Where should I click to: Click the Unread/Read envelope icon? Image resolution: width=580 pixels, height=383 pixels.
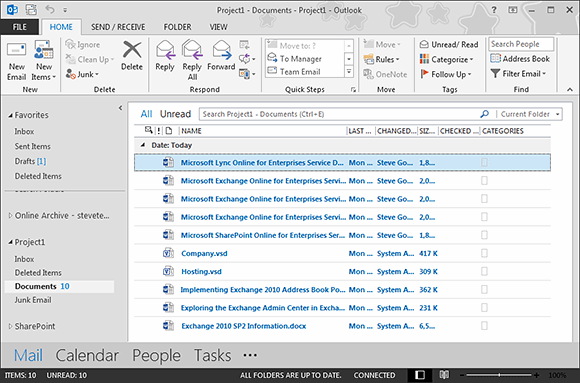click(424, 44)
